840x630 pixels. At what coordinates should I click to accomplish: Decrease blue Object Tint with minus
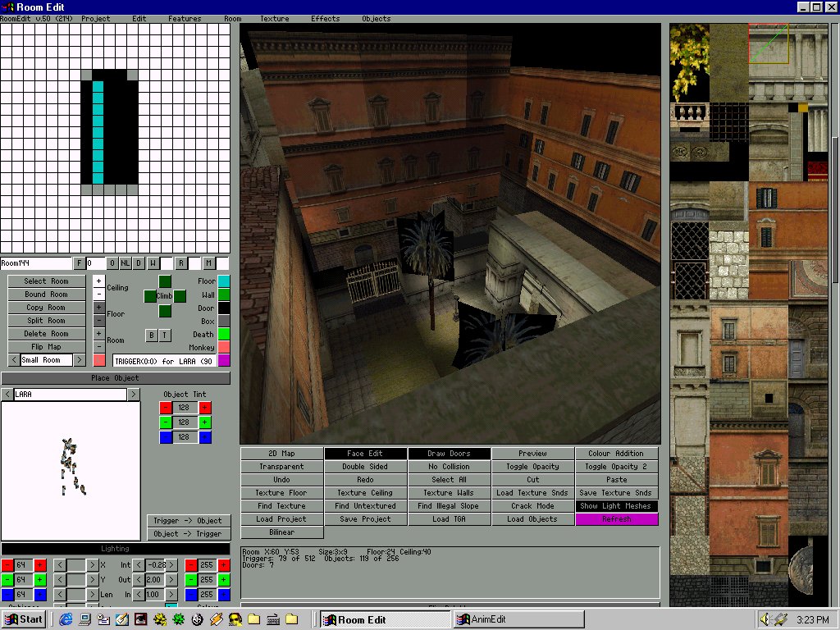166,437
